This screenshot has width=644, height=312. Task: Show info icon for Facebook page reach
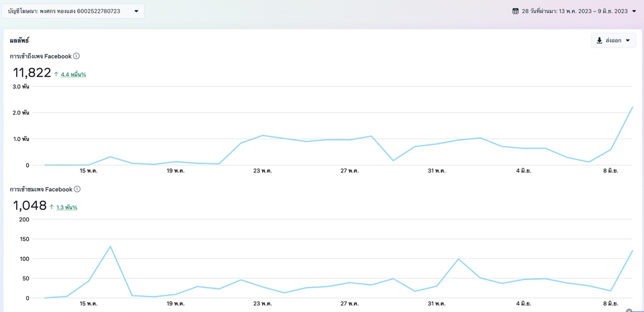(x=76, y=56)
